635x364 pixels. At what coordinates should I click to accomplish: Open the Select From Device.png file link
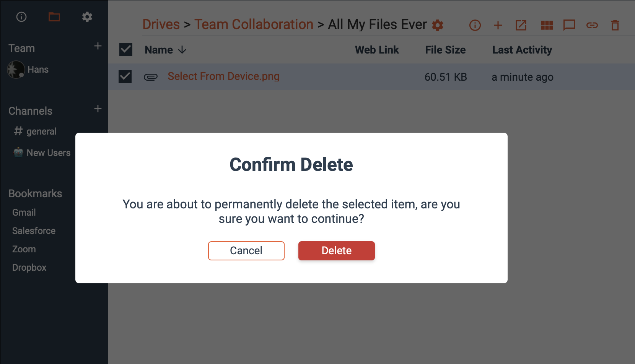[x=223, y=76]
